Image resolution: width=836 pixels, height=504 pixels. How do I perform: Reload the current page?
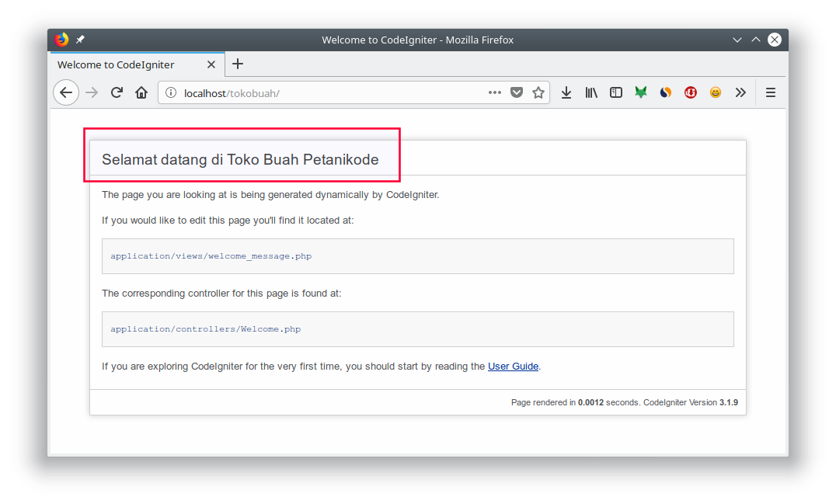click(x=117, y=92)
